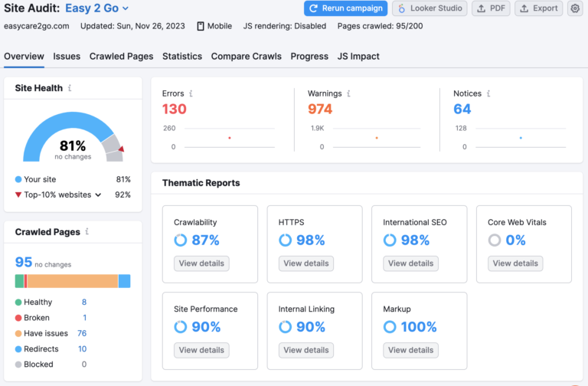View details for Internal Linking report
This screenshot has width=588, height=386.
pos(306,350)
